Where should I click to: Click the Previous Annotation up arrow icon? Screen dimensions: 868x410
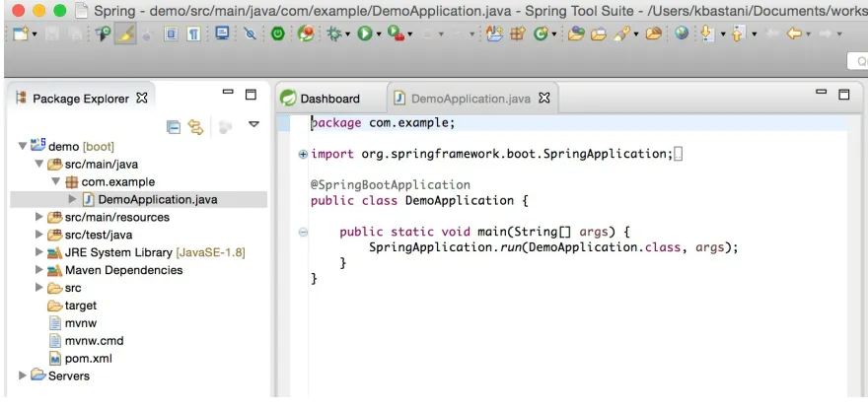pos(738,34)
